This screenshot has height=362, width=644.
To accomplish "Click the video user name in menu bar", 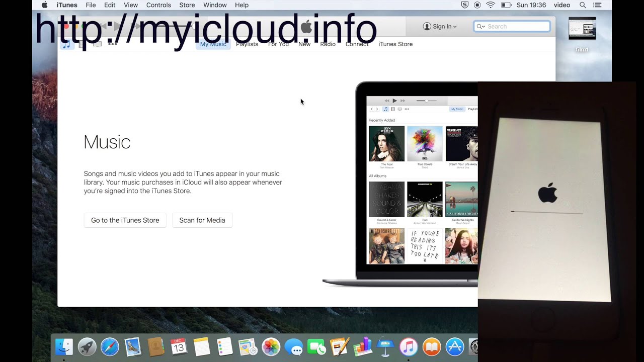I will (562, 5).
